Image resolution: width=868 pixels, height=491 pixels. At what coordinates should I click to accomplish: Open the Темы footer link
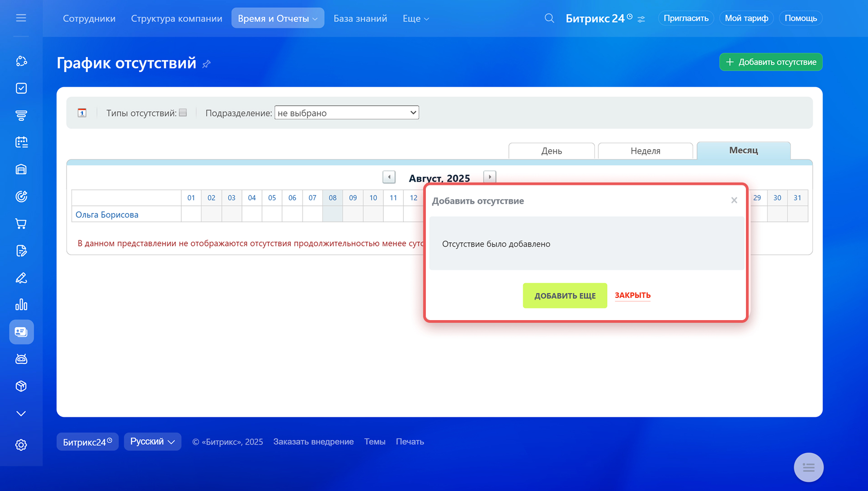pyautogui.click(x=375, y=442)
